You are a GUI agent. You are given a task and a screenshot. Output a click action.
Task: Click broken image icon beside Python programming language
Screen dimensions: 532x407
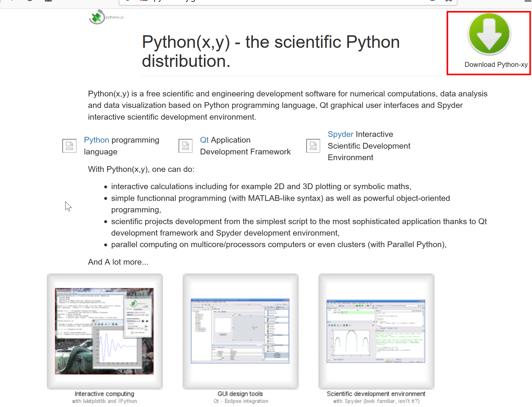(69, 146)
